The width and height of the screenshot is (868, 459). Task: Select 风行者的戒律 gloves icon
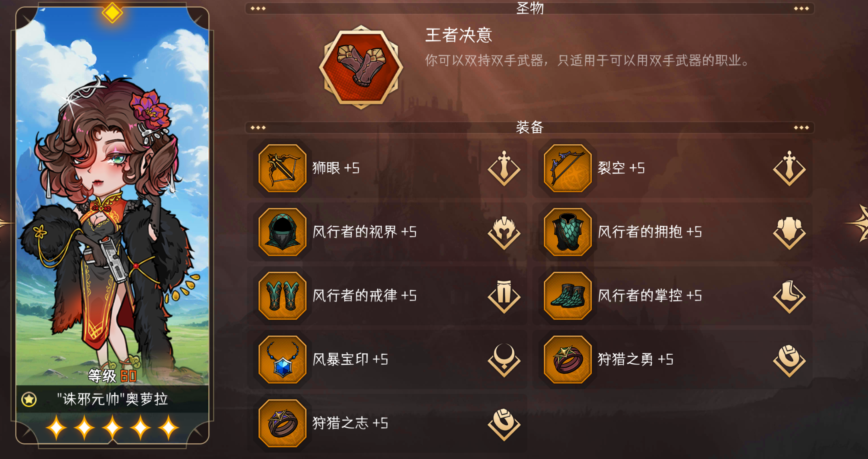282,296
